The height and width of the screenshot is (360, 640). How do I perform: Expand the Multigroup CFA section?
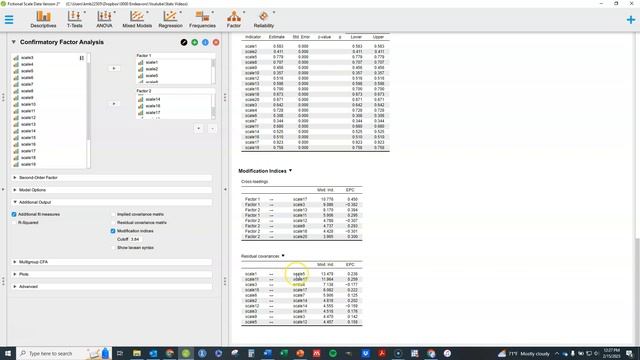point(112,262)
